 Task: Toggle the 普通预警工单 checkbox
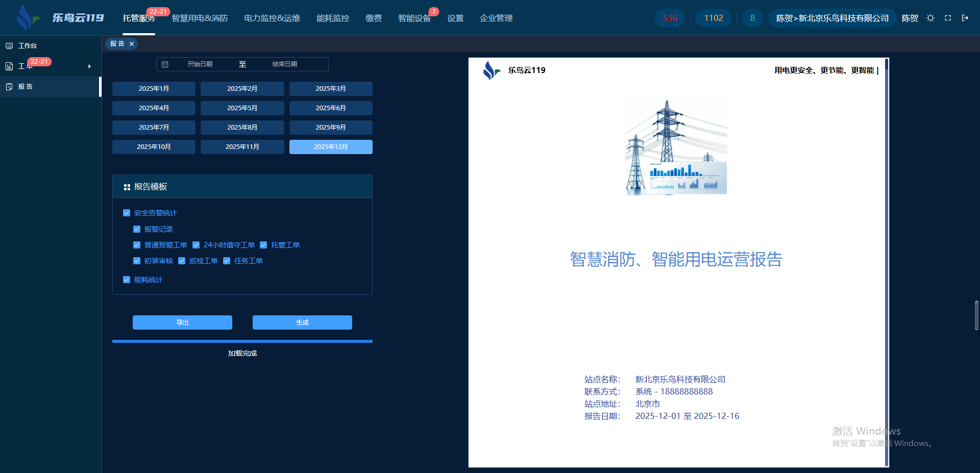pyautogui.click(x=137, y=245)
